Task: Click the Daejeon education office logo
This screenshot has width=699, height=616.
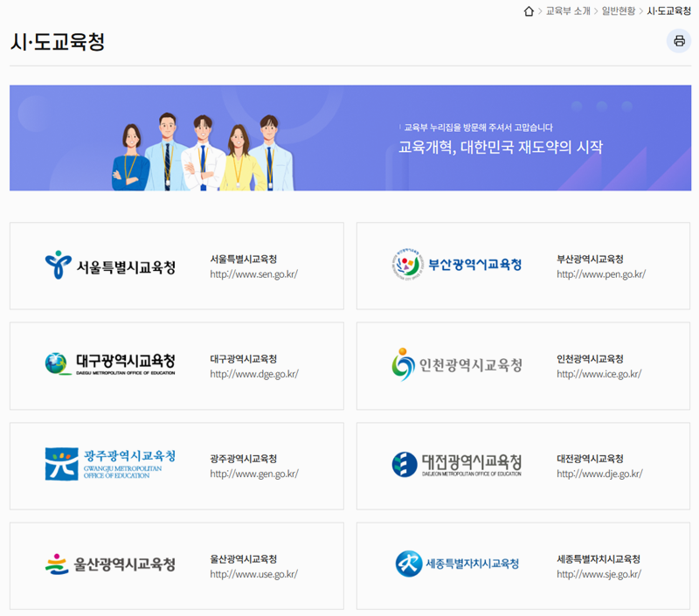Action: 456,465
